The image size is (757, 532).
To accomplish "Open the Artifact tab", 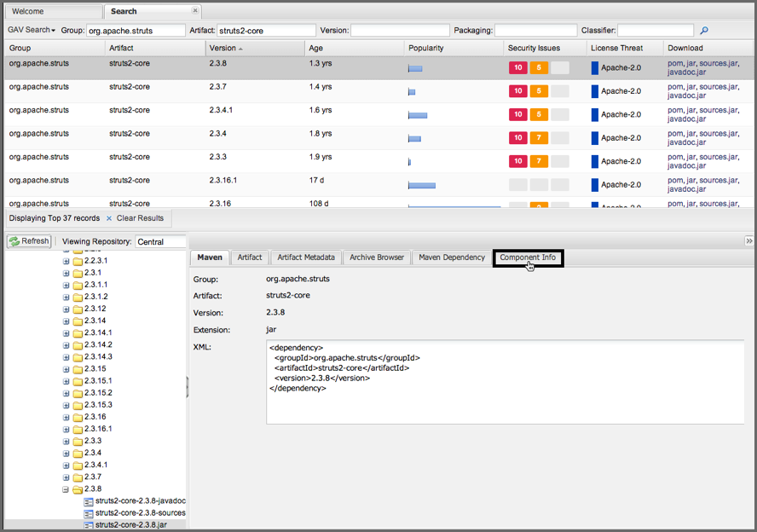I will (250, 257).
